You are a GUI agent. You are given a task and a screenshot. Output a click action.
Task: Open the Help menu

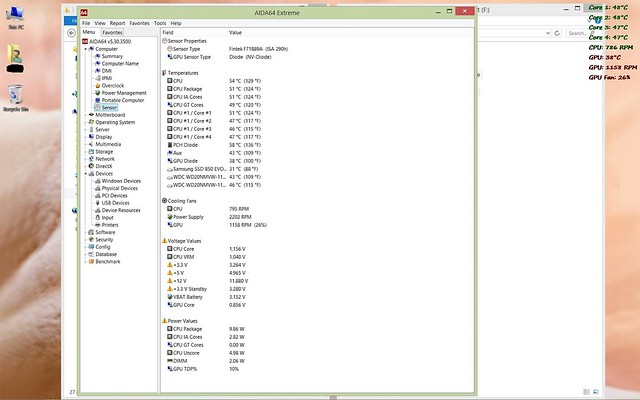(176, 23)
